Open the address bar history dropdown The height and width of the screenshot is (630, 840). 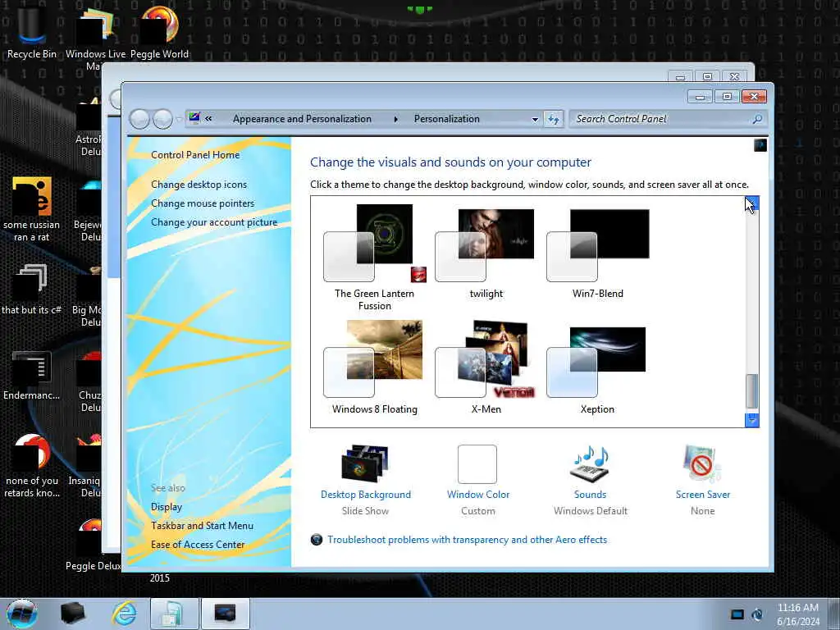click(535, 119)
